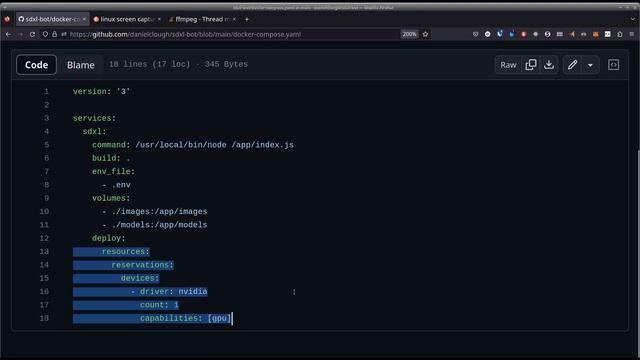Click the "capabilities: [gpu]" line text

(x=185, y=318)
